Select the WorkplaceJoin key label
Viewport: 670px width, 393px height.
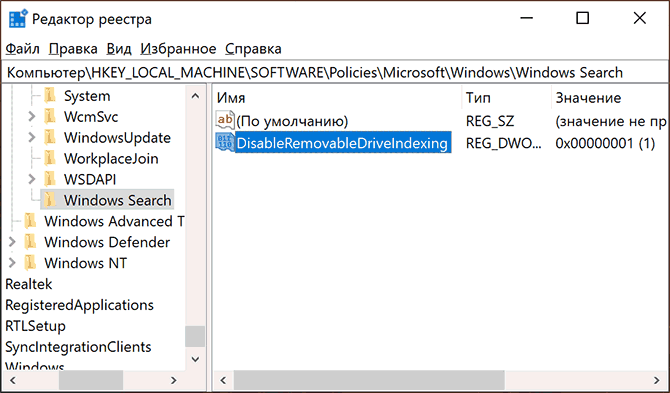(x=111, y=158)
